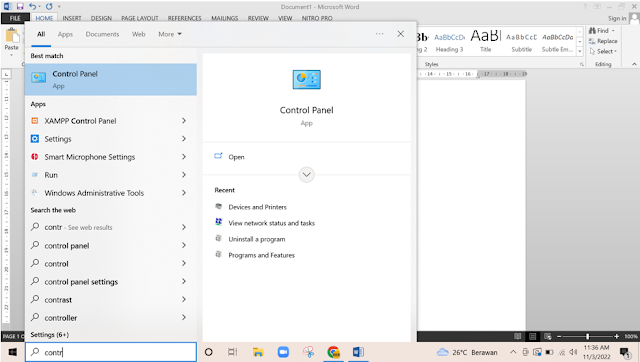Image resolution: width=640 pixels, height=362 pixels.
Task: Close the search panel with X
Action: (x=401, y=34)
